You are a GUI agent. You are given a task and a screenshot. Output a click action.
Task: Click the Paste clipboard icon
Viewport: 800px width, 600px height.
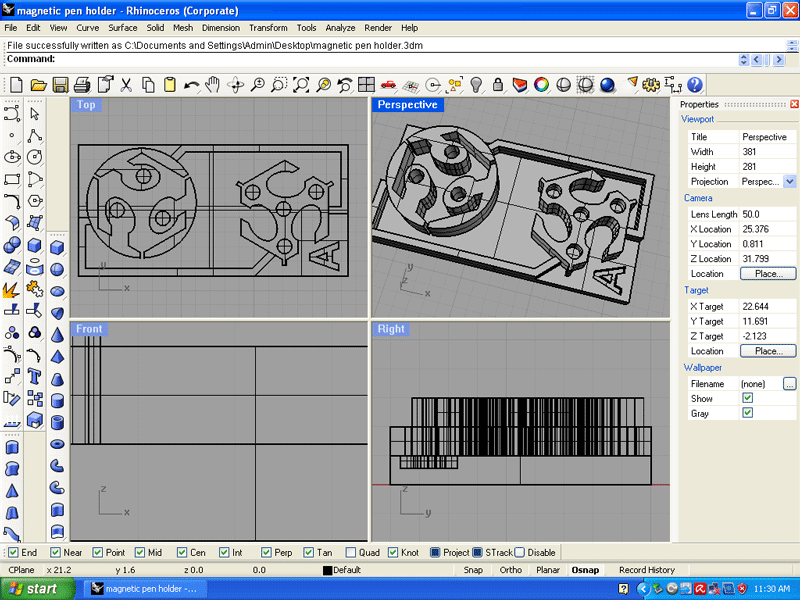169,85
